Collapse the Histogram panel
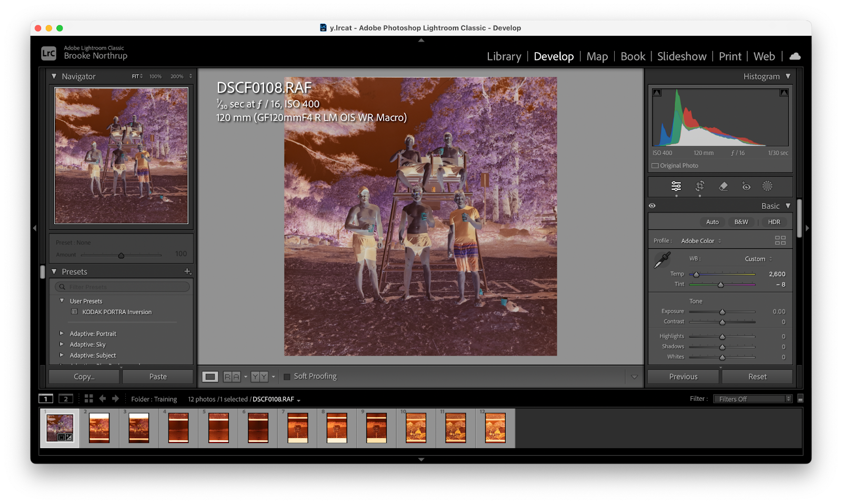The image size is (842, 504). 788,76
